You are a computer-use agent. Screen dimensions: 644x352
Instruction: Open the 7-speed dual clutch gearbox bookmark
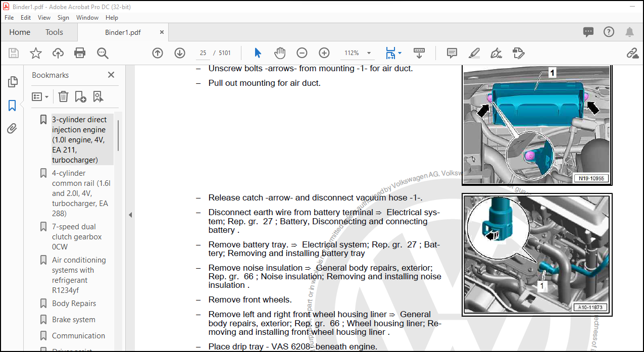[77, 237]
